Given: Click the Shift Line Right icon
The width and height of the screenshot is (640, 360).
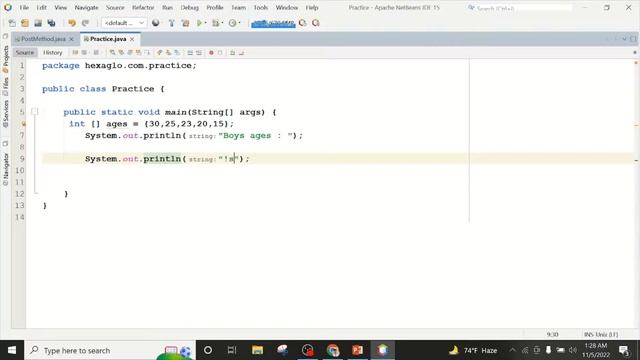Looking at the screenshot, I should (199, 53).
